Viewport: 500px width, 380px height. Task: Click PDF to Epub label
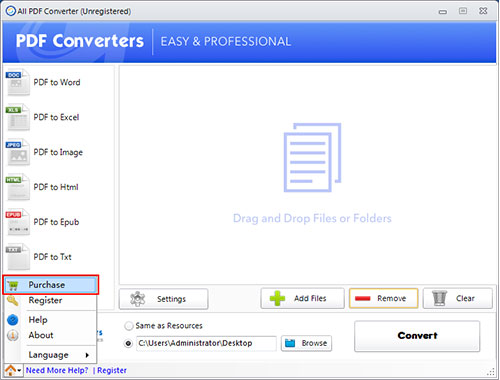click(56, 222)
